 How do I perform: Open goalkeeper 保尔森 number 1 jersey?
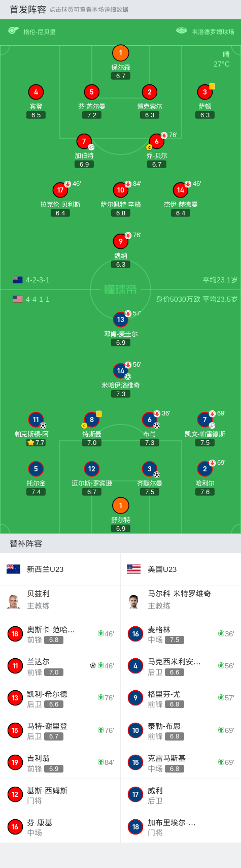pyautogui.click(x=120, y=53)
